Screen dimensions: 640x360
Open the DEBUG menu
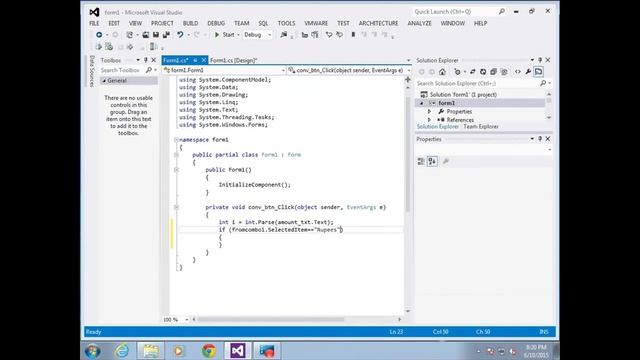click(x=216, y=23)
